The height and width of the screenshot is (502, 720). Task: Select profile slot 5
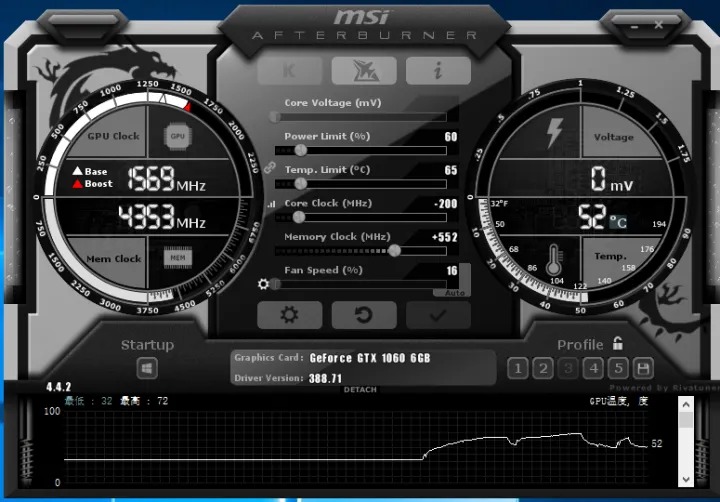click(x=618, y=368)
